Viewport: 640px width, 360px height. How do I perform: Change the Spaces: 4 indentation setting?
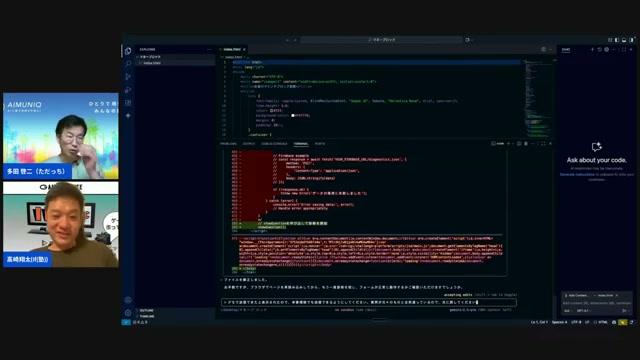[560, 322]
